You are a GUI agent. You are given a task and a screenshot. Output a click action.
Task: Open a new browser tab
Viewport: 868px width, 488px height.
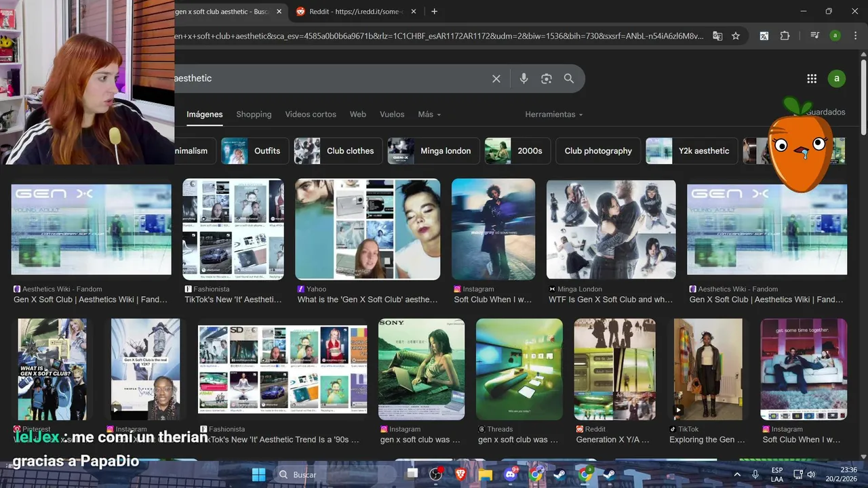[434, 12]
